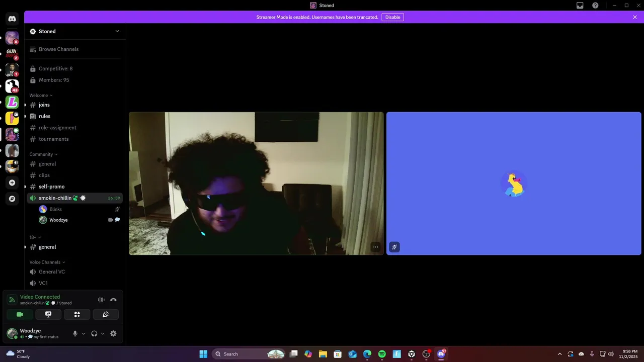Click the Windows taskbar Search box

pyautogui.click(x=249, y=354)
